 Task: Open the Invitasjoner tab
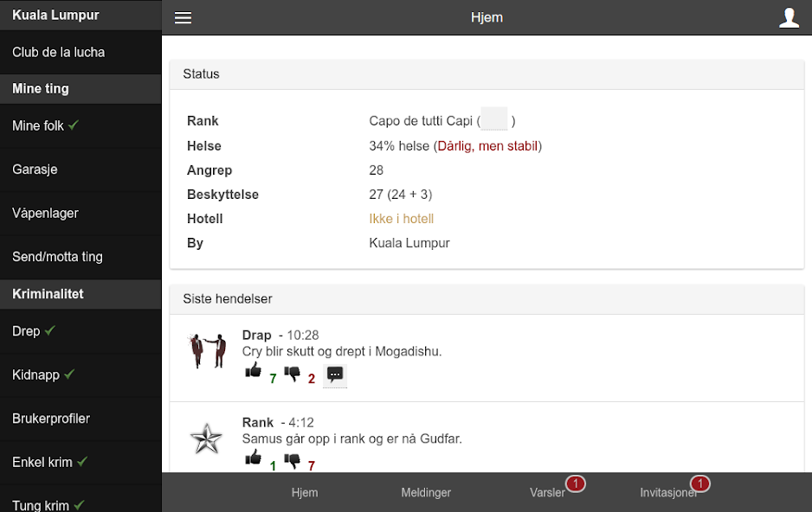coord(668,492)
